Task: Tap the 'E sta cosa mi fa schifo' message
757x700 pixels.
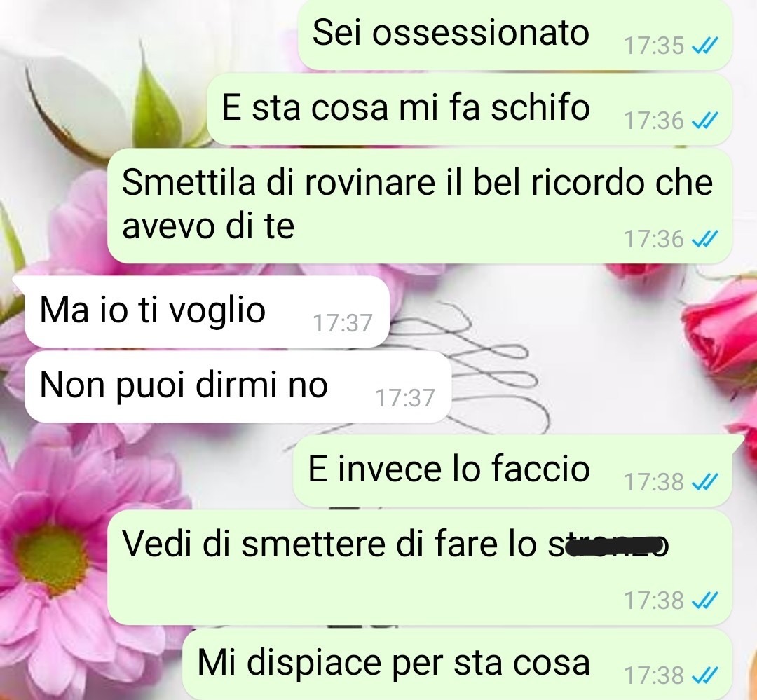Action: click(x=470, y=109)
